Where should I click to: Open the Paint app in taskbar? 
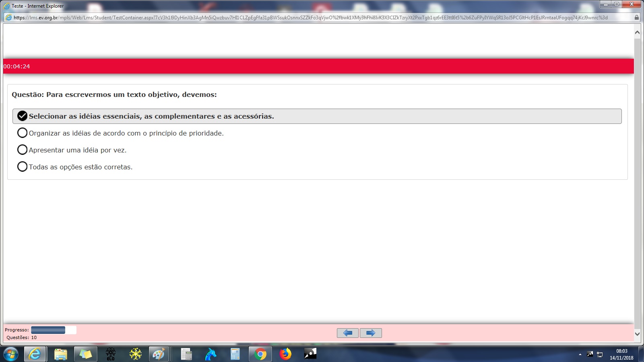point(159,354)
